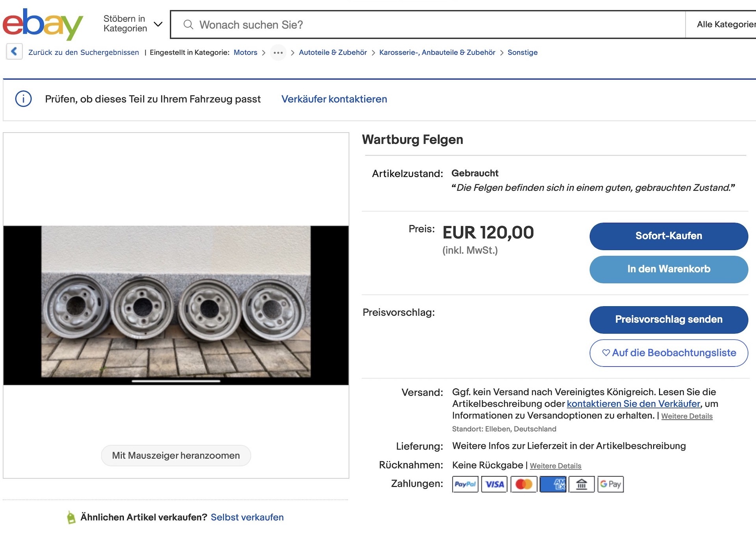Open the Motors category breadcrumb
Image resolution: width=756 pixels, height=536 pixels.
click(245, 52)
